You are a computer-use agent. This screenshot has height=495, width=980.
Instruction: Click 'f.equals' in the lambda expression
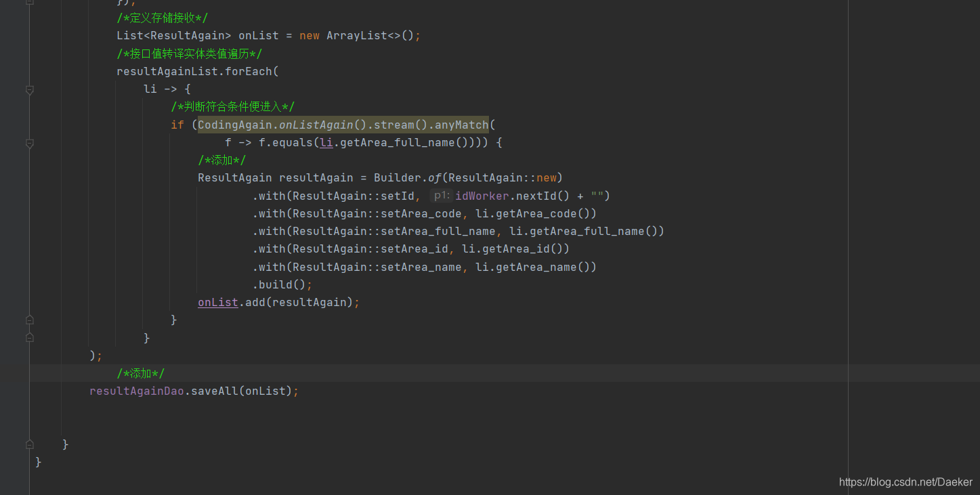[286, 143]
